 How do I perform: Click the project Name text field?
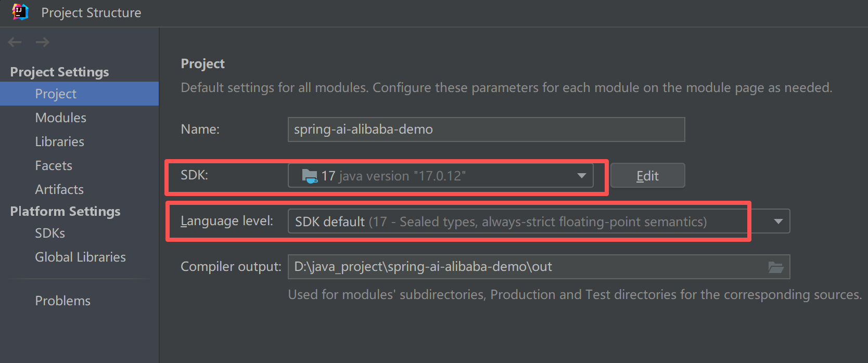pos(486,129)
